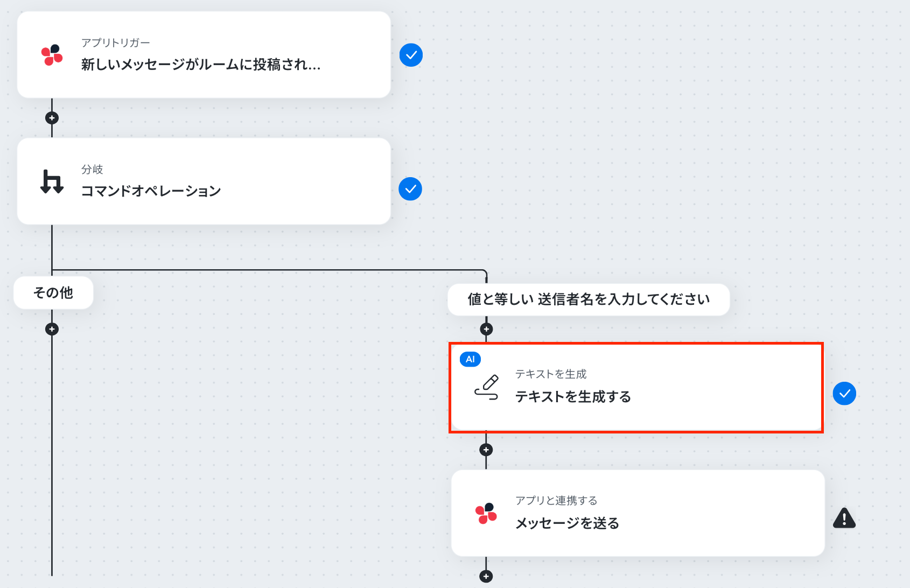910x588 pixels.
Task: Add a step below the 値と等しい branch label
Action: [486, 329]
